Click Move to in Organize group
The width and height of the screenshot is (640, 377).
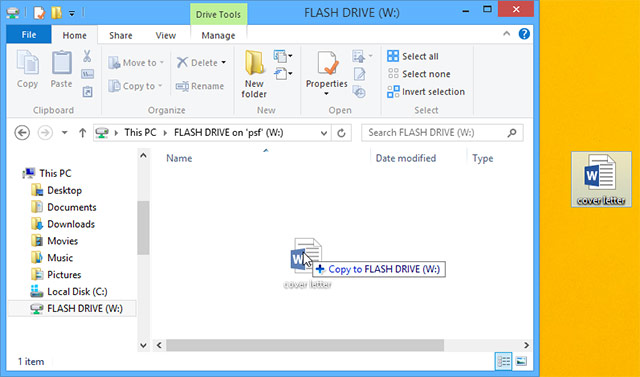click(x=136, y=62)
